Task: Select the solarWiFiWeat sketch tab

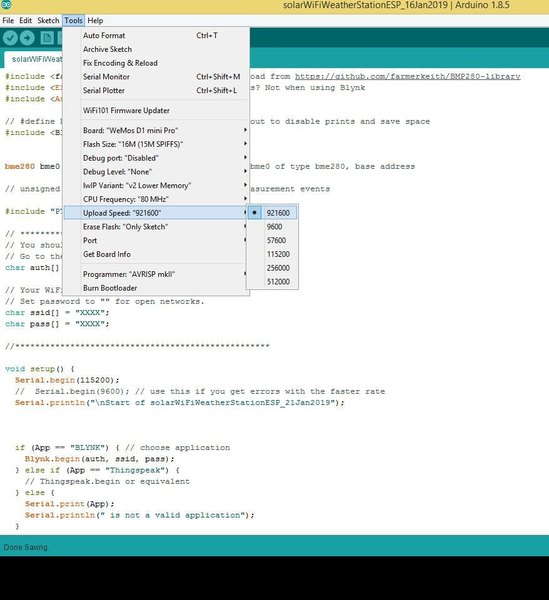Action: point(34,59)
